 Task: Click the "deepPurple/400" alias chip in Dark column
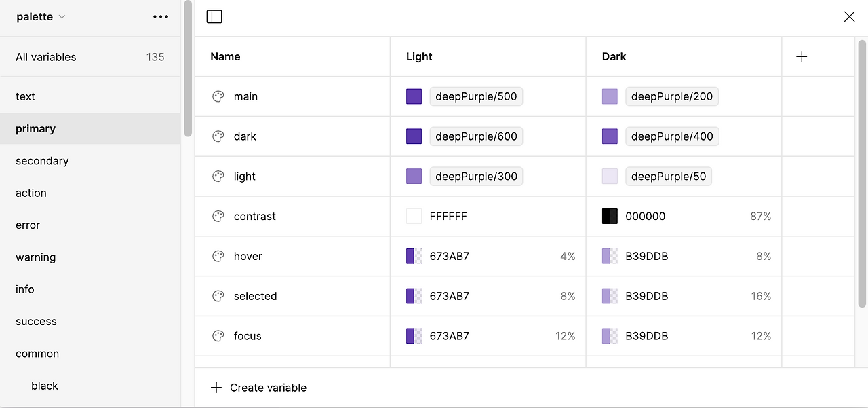(x=672, y=136)
